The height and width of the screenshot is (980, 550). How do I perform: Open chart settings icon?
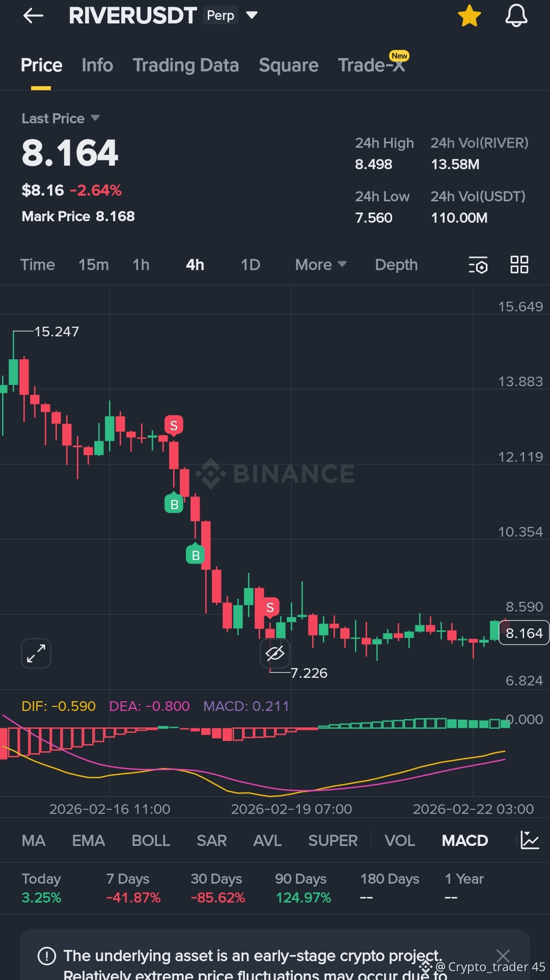point(478,264)
